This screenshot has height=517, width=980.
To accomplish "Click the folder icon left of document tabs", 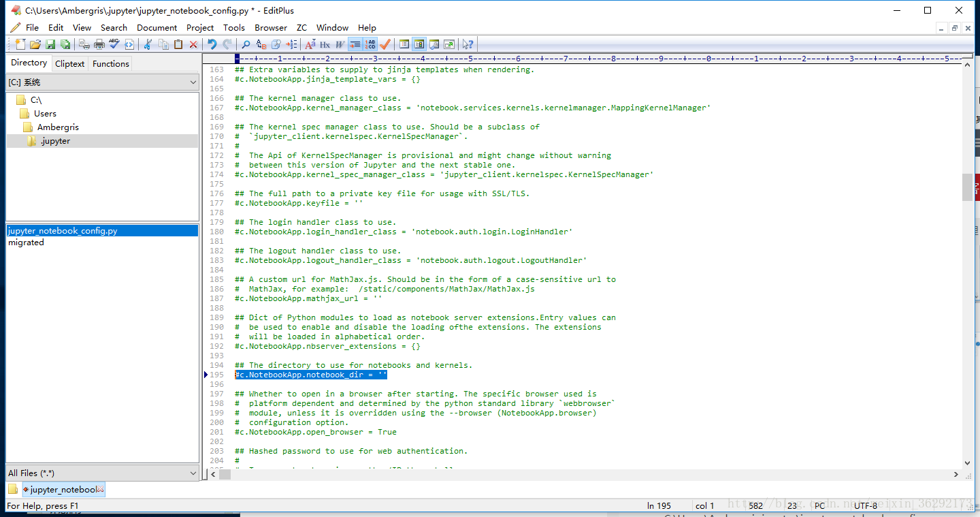I will (x=13, y=489).
